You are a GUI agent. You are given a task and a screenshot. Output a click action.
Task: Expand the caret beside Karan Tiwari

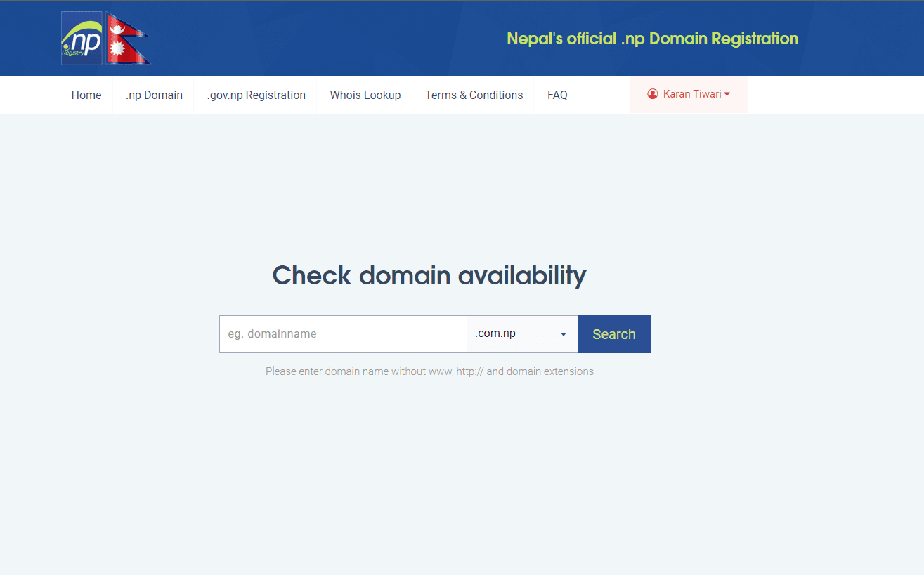(x=727, y=94)
